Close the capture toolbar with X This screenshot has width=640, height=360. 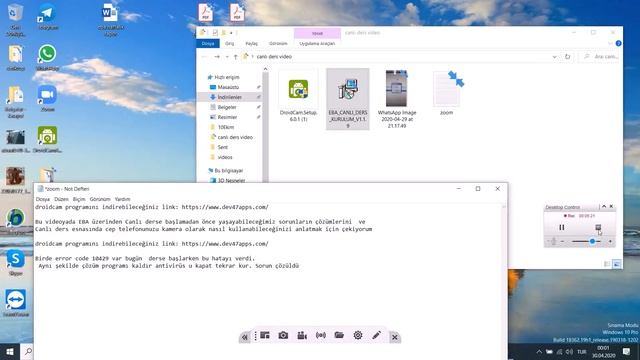(395, 337)
